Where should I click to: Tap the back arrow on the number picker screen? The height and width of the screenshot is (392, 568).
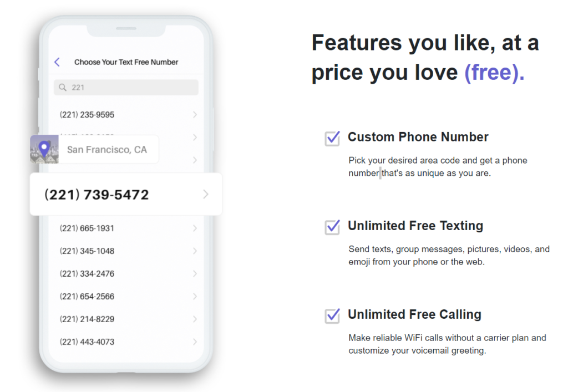[x=57, y=62]
